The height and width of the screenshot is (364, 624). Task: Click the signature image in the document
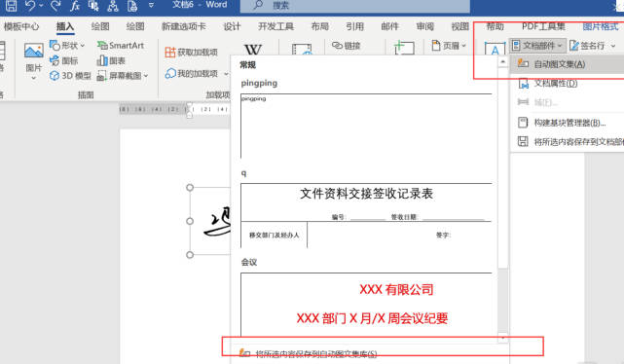click(217, 222)
